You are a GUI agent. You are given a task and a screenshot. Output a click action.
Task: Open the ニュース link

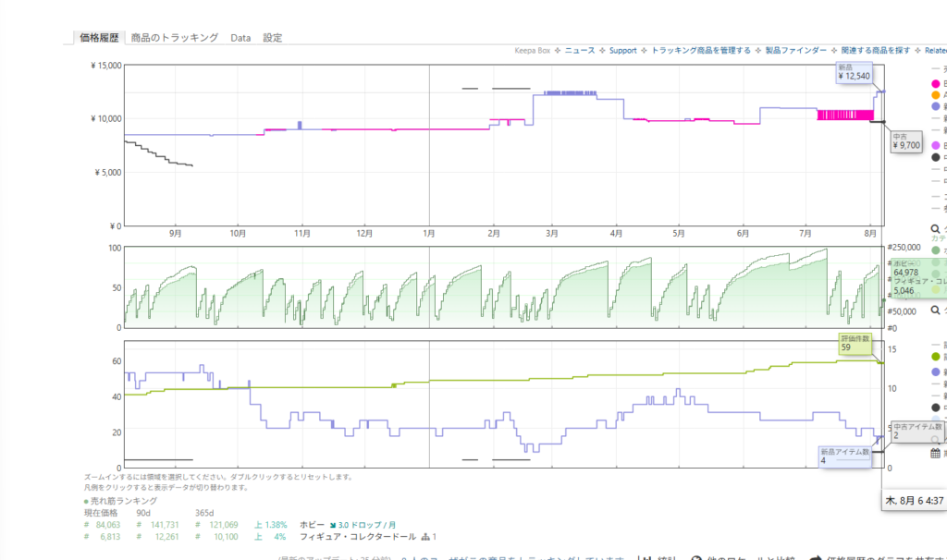(x=580, y=51)
